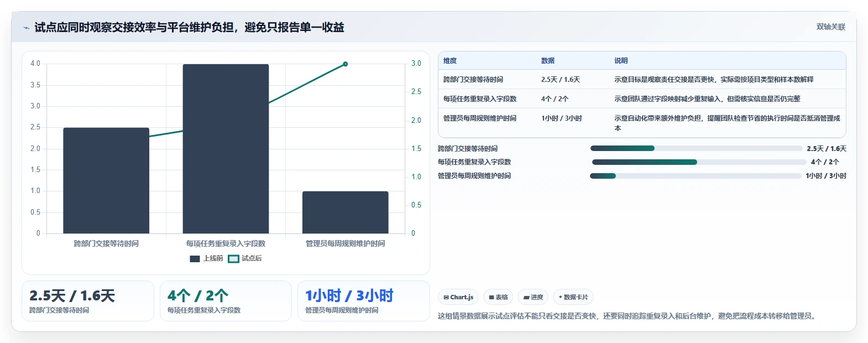The width and height of the screenshot is (868, 343).
Task: Click the green line endpoint marker in the chart
Action: coord(346,64)
